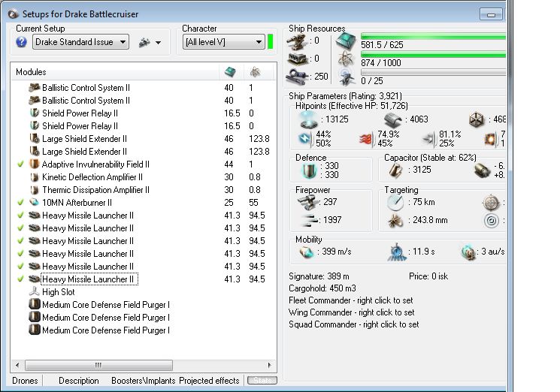Expand the arrow next to ship fitting icon

pos(158,43)
